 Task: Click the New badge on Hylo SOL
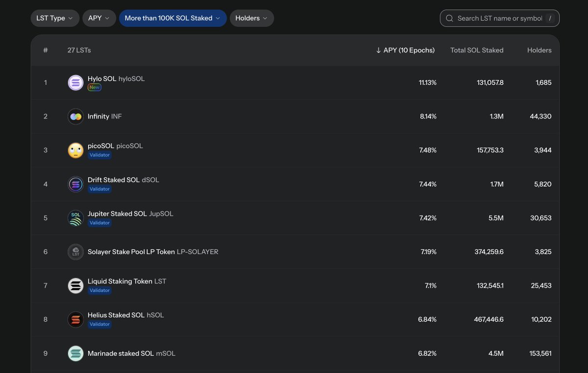(x=94, y=87)
